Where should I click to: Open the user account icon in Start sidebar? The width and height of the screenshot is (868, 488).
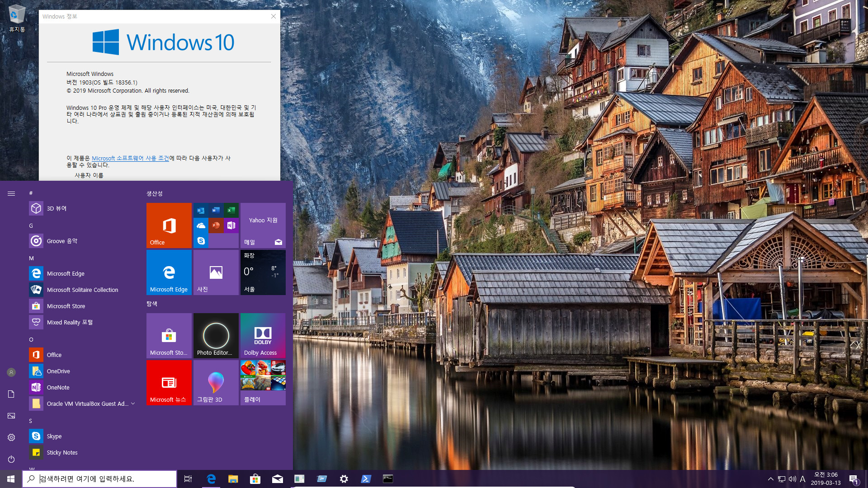11,372
